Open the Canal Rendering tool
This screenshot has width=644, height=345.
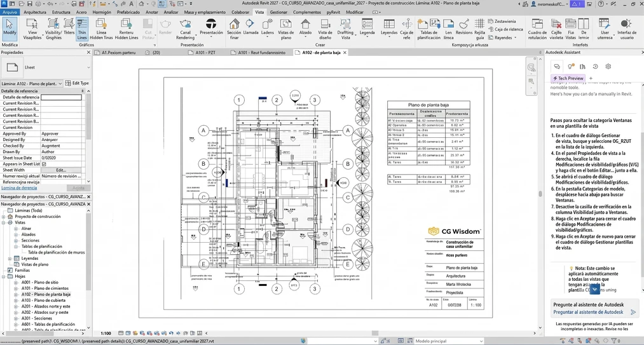186,29
